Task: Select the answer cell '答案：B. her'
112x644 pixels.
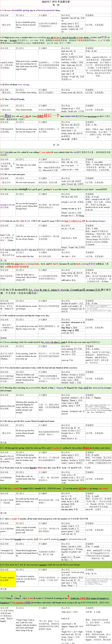Action: (x=91, y=51)
